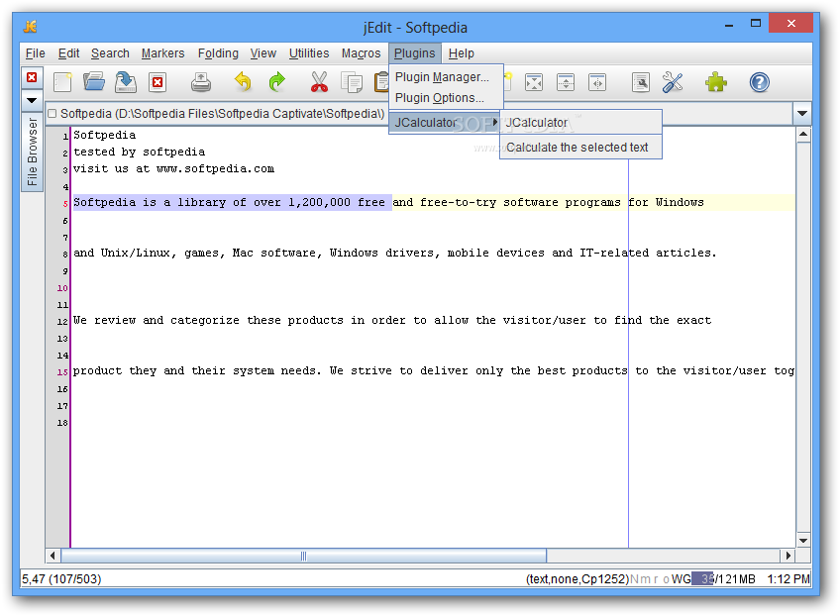Click the vertical scrollbar up arrow
This screenshot has width=840, height=616.
point(803,134)
